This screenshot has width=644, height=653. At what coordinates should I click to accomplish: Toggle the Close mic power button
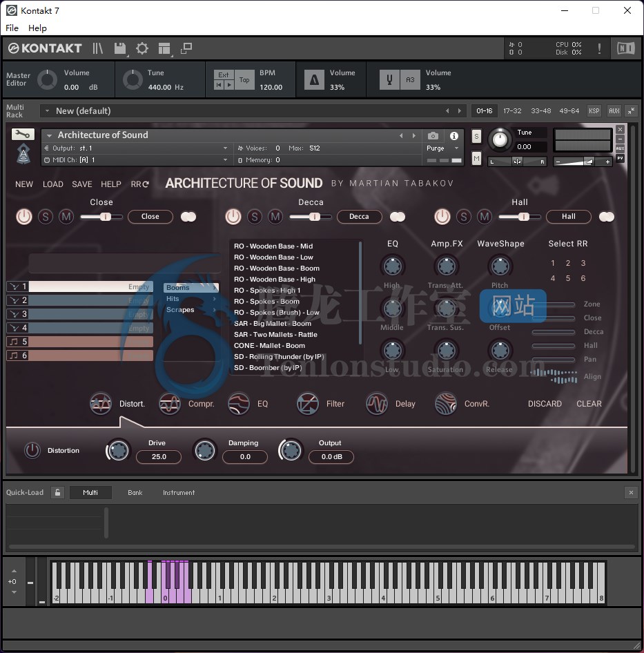coord(24,217)
